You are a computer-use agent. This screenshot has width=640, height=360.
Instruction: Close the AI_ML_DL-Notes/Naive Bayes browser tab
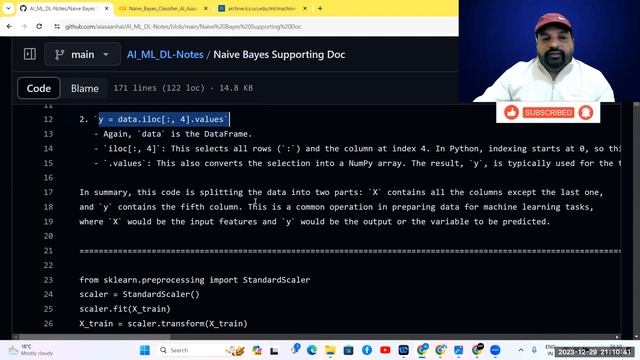tap(107, 8)
